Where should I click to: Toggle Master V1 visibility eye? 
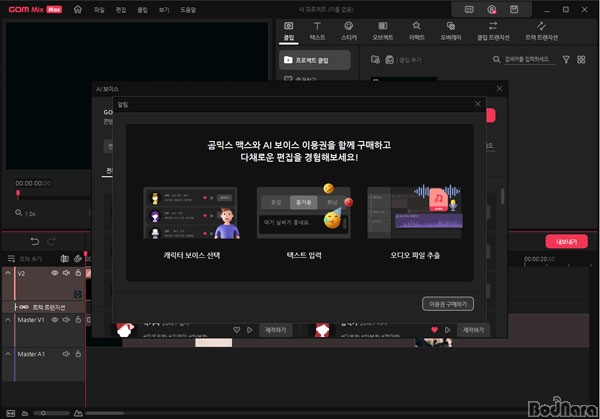[55, 320]
